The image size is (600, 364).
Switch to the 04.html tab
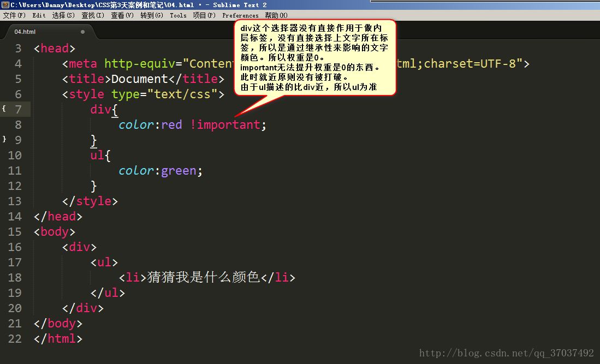point(49,32)
